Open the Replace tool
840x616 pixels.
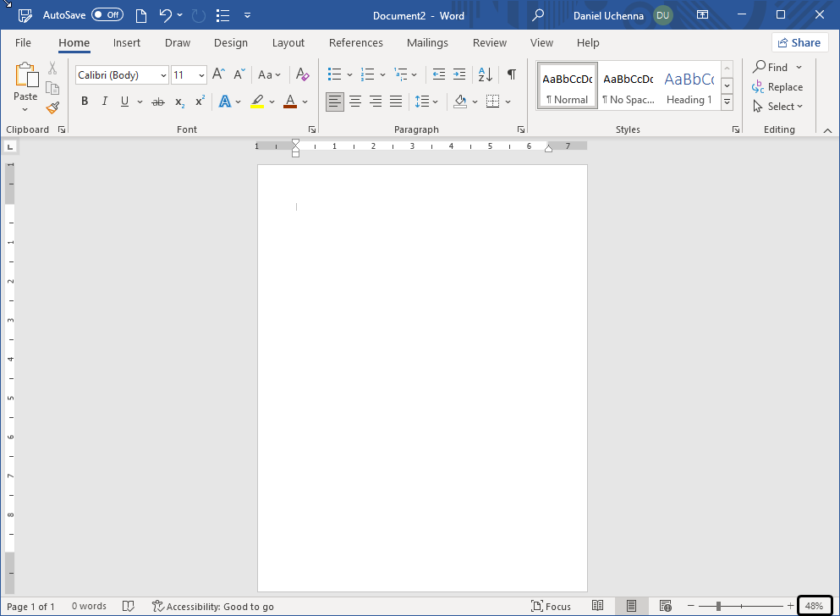pos(778,86)
